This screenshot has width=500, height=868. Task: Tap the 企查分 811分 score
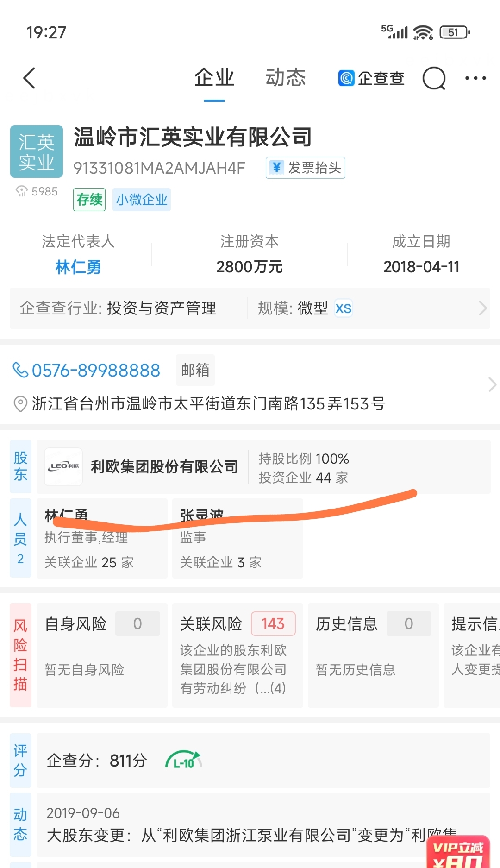(x=97, y=761)
